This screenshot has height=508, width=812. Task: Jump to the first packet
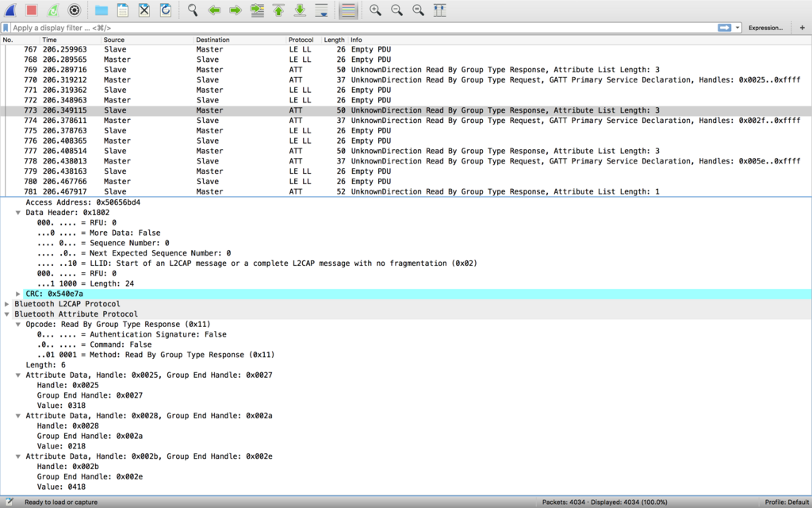point(278,10)
